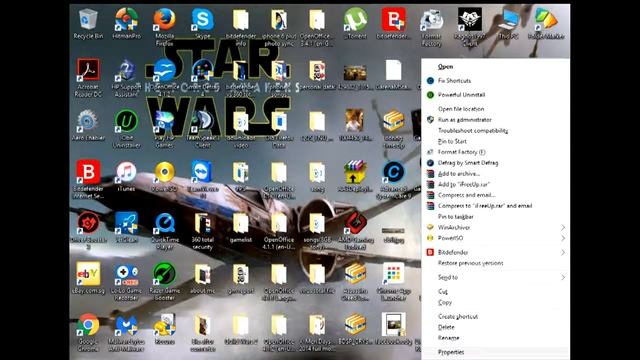
Task: Select the TeamViewer desktop icon
Action: (202, 172)
